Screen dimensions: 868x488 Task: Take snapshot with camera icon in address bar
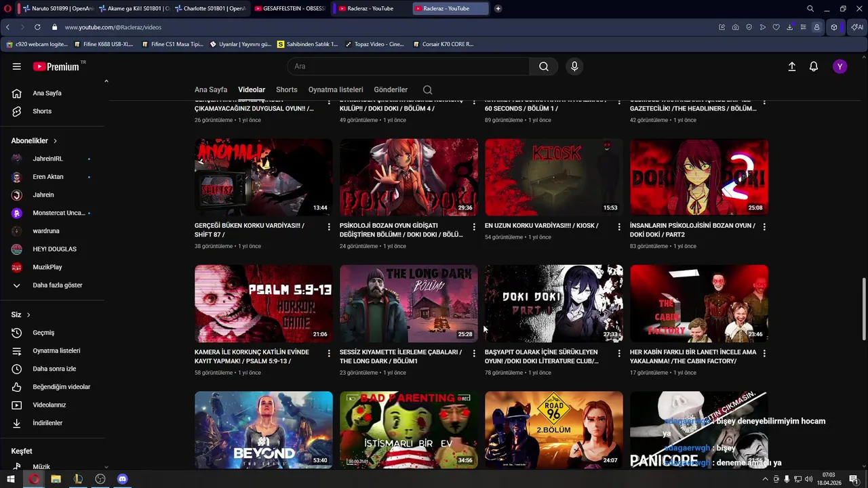(736, 27)
